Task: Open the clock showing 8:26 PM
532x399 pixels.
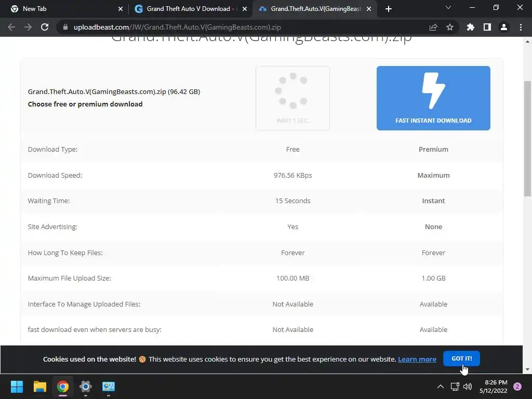Action: (x=494, y=387)
